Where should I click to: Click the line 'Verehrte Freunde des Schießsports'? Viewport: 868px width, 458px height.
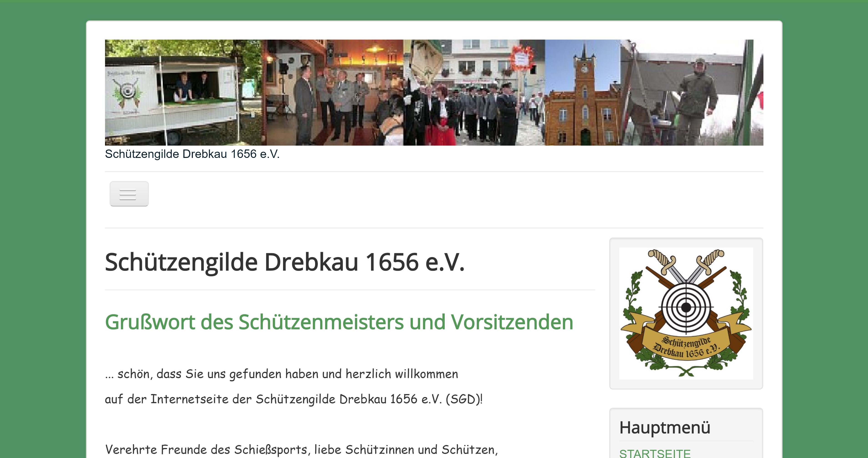click(301, 450)
